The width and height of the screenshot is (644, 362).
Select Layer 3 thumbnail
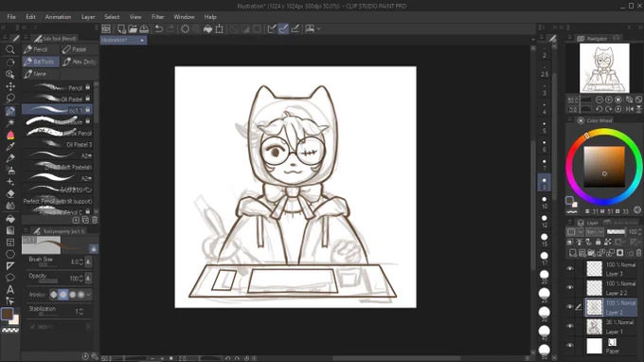tap(594, 269)
